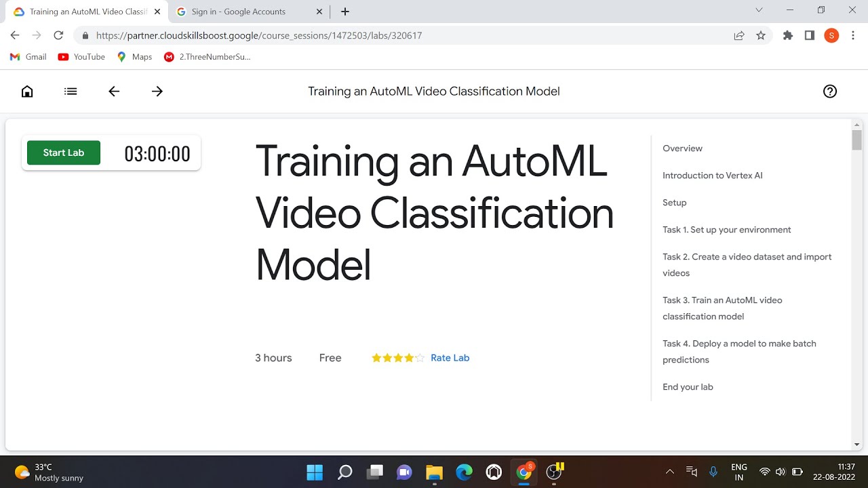This screenshot has height=488, width=868.
Task: Click the Free price label
Action: [330, 358]
